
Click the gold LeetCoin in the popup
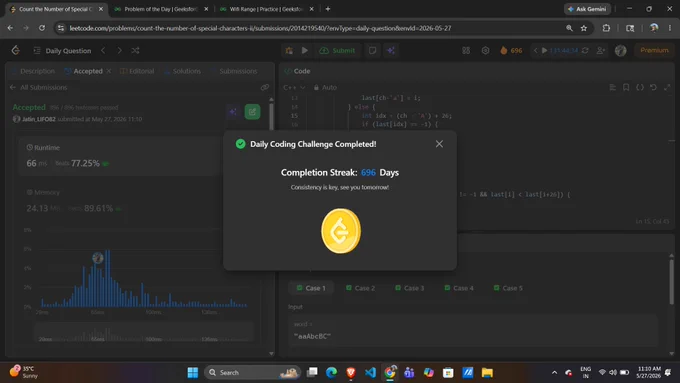[x=340, y=231]
